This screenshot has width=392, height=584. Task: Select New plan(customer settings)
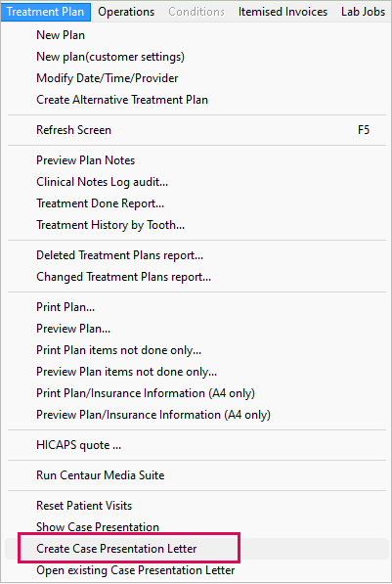click(x=196, y=57)
